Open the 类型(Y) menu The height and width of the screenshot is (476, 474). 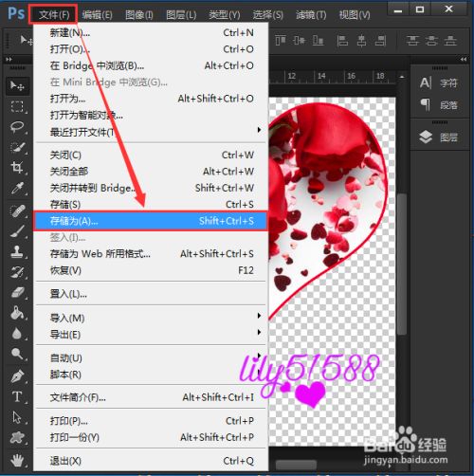225,15
